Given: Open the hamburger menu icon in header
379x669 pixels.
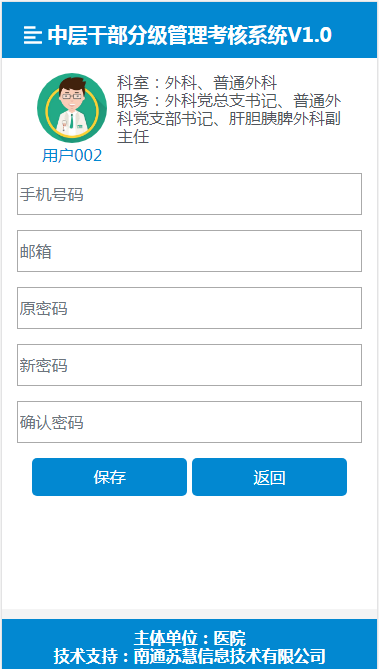Looking at the screenshot, I should point(32,35).
